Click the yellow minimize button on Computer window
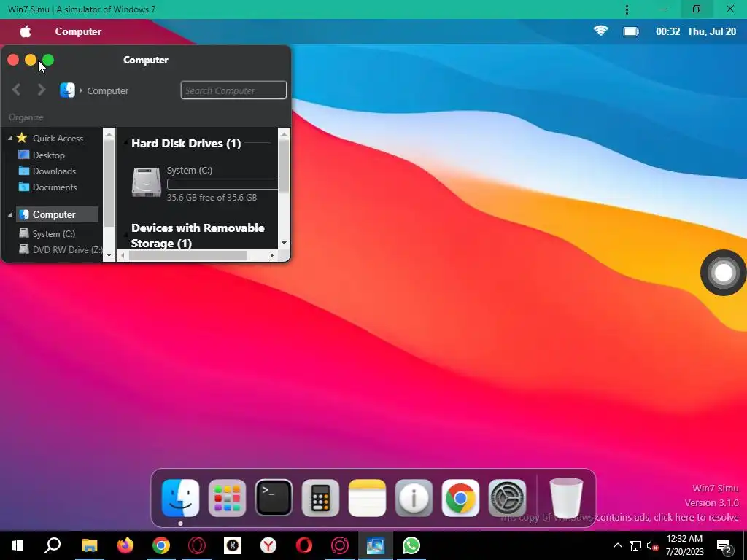 click(31, 60)
